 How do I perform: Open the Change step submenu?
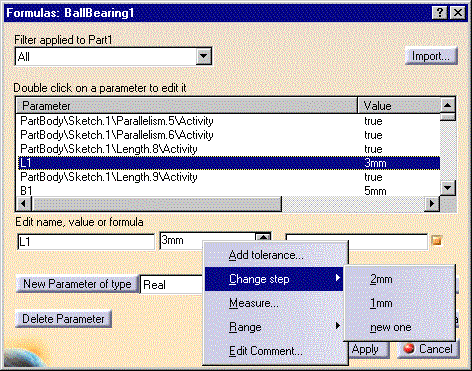[x=274, y=279]
